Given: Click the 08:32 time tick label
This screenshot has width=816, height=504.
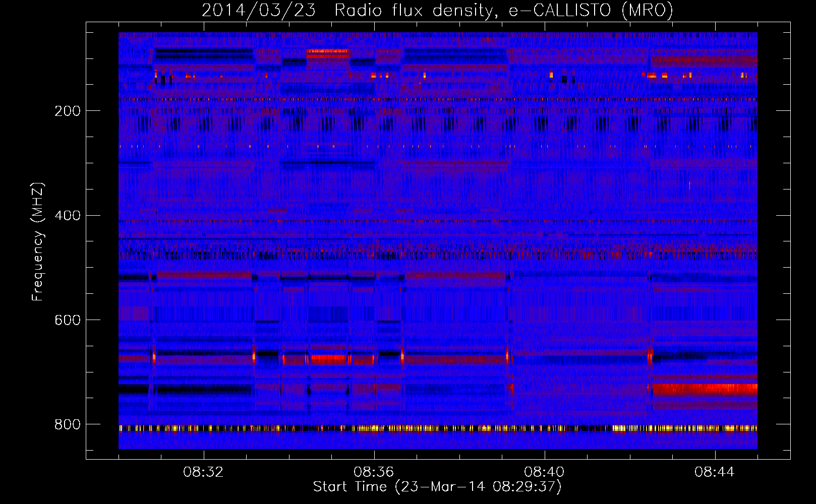Looking at the screenshot, I should [x=203, y=472].
